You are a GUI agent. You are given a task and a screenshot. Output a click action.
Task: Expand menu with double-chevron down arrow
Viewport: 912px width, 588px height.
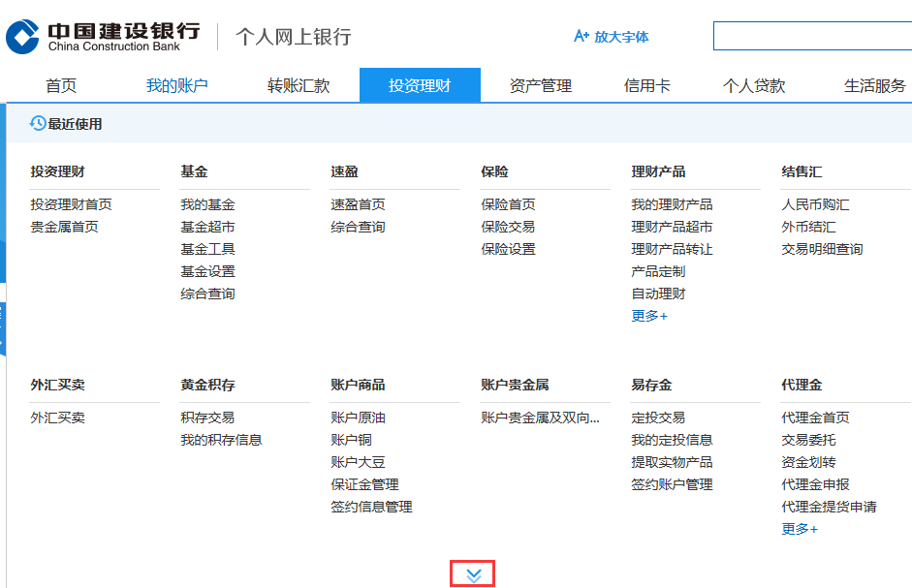click(x=473, y=574)
